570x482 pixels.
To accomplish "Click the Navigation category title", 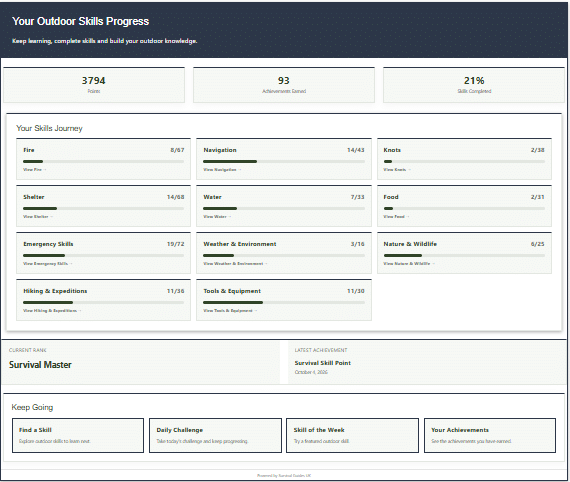I will coord(220,150).
